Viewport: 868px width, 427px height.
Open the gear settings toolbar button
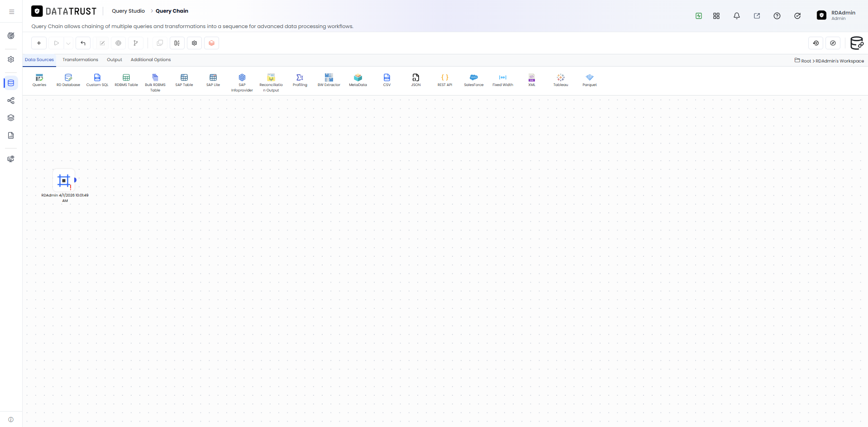pyautogui.click(x=194, y=43)
